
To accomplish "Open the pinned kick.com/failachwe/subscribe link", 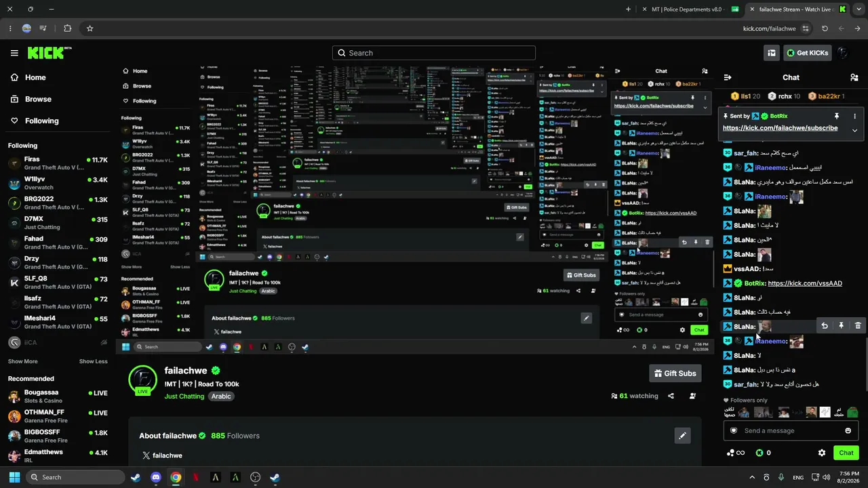I will (x=780, y=128).
